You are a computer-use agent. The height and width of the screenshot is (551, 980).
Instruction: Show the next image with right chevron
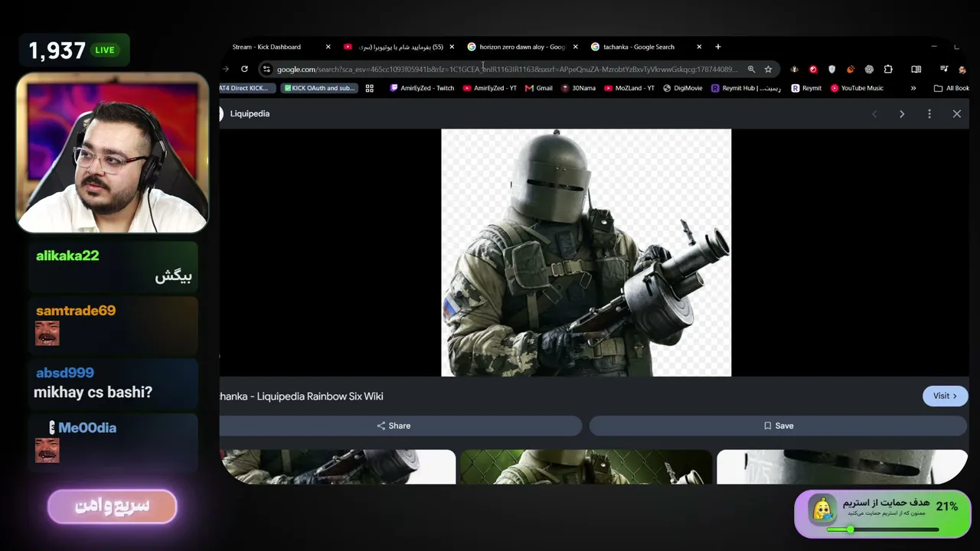902,114
